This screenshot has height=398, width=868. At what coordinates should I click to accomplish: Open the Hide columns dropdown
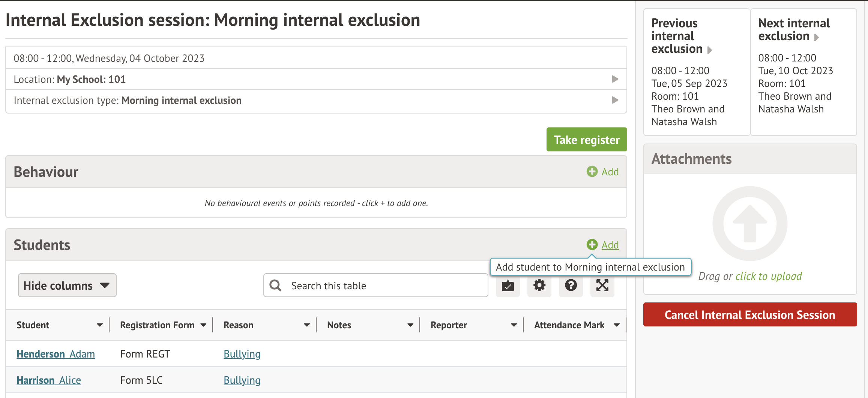coord(67,286)
